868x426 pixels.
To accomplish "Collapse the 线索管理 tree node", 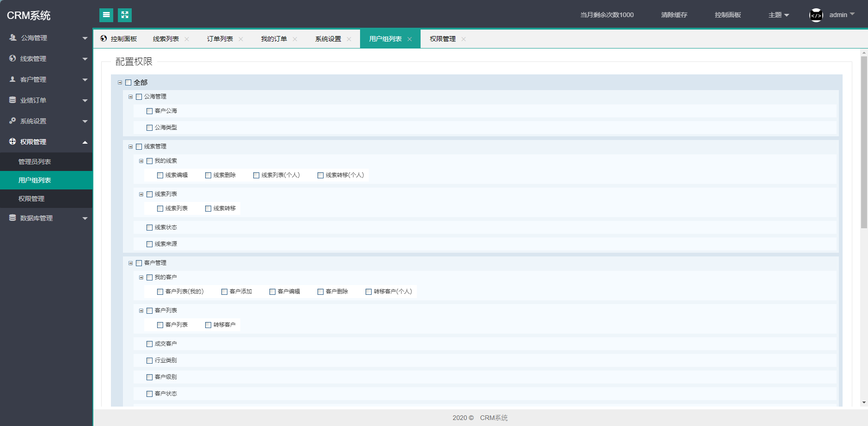I will click(130, 147).
